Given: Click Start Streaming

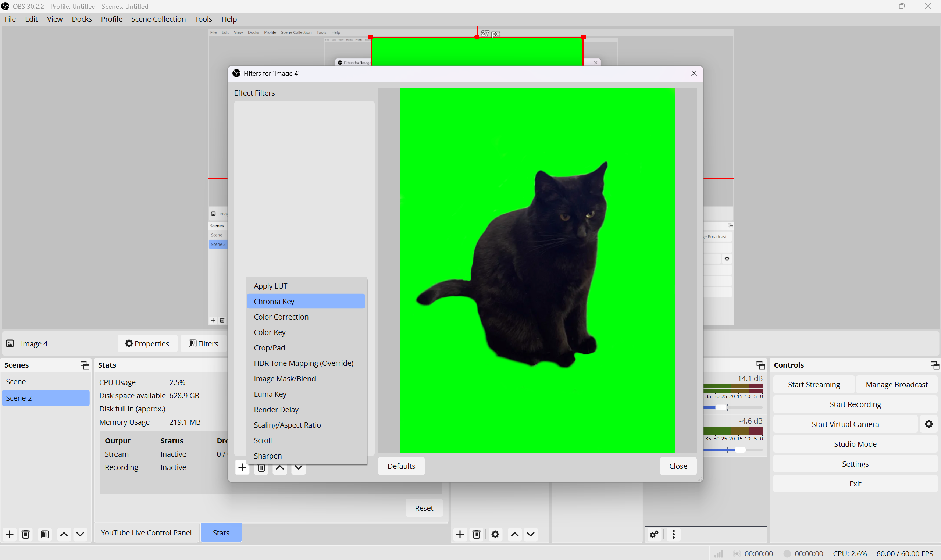Looking at the screenshot, I should (x=814, y=385).
